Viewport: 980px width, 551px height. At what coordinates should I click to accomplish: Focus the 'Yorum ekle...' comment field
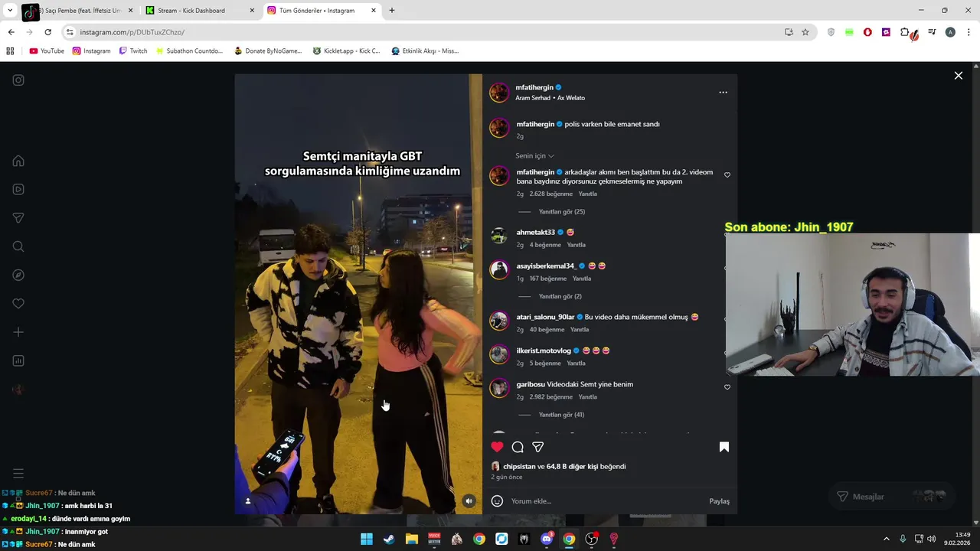coord(605,501)
